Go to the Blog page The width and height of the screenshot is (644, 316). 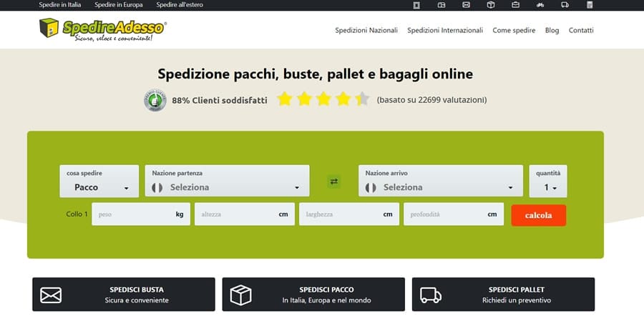coord(552,30)
